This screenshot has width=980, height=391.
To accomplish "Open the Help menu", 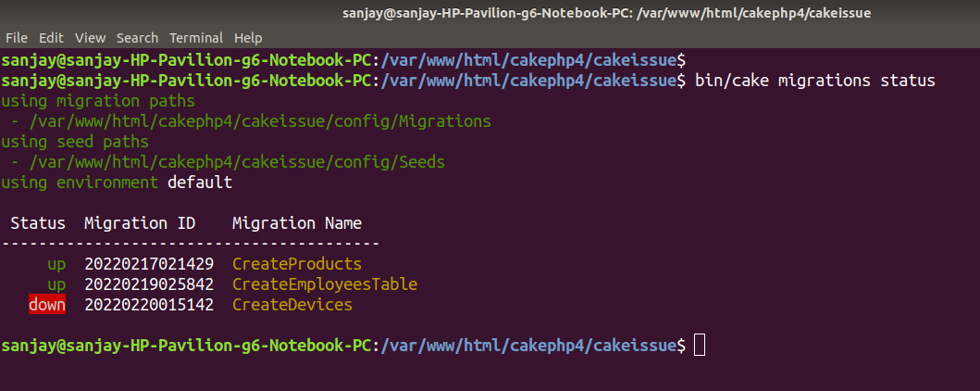I will click(x=248, y=38).
